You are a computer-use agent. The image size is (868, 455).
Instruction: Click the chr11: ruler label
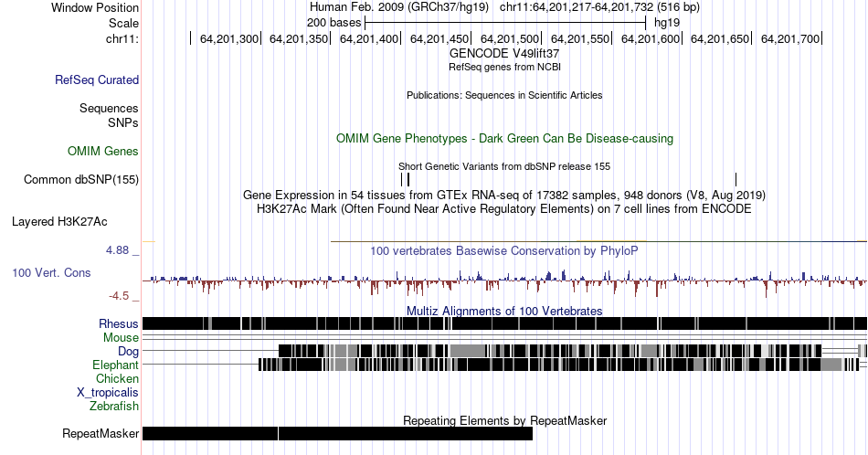[122, 38]
